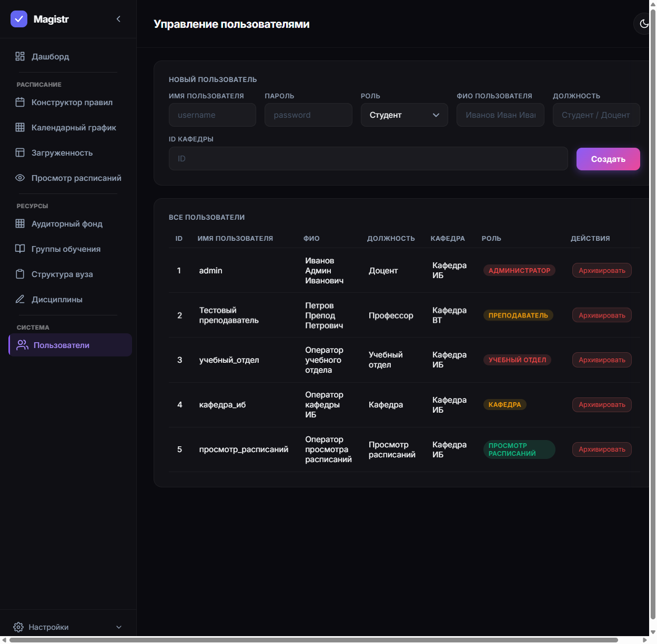Image resolution: width=657 pixels, height=644 pixels.
Task: Focus the password input field
Action: [308, 115]
